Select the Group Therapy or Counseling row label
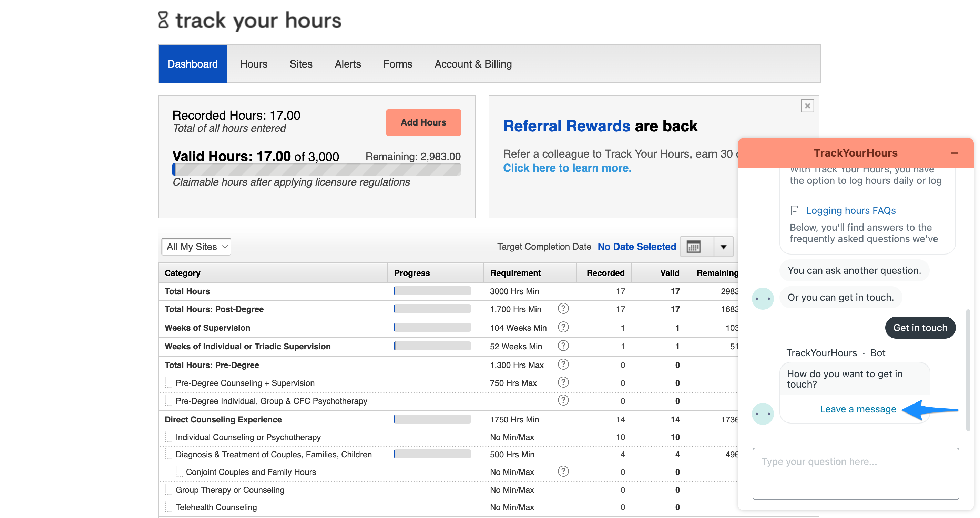 coord(230,490)
